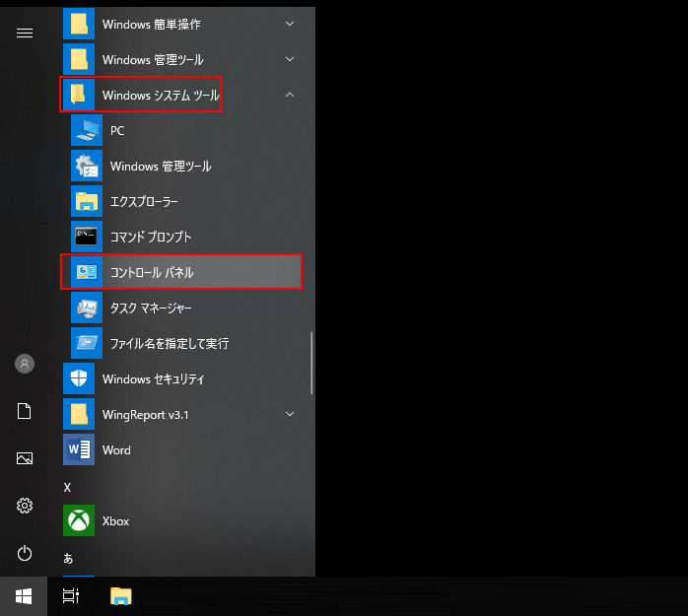Click the Power icon
This screenshot has width=688, height=616.
tap(25, 553)
